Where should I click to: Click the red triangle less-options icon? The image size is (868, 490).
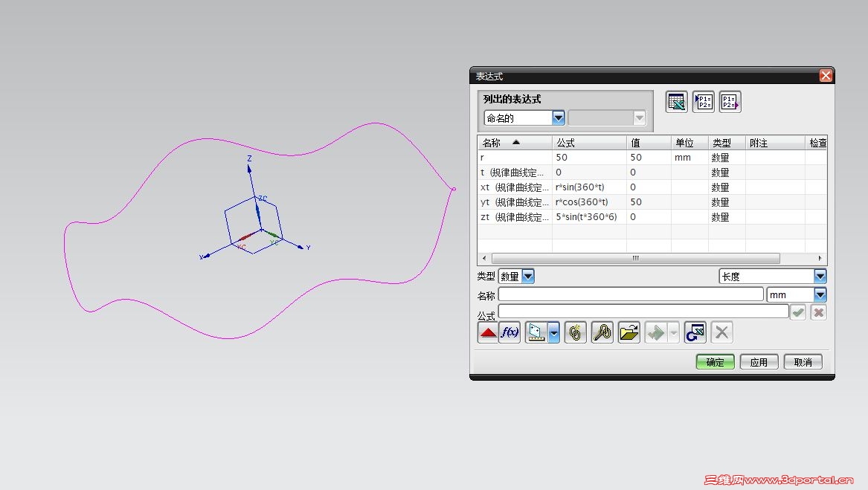[x=488, y=333]
